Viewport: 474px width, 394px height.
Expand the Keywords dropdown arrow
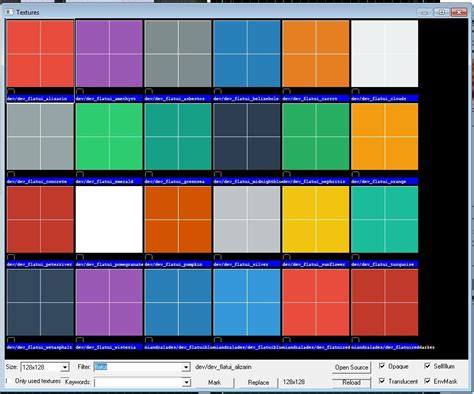pyautogui.click(x=187, y=382)
